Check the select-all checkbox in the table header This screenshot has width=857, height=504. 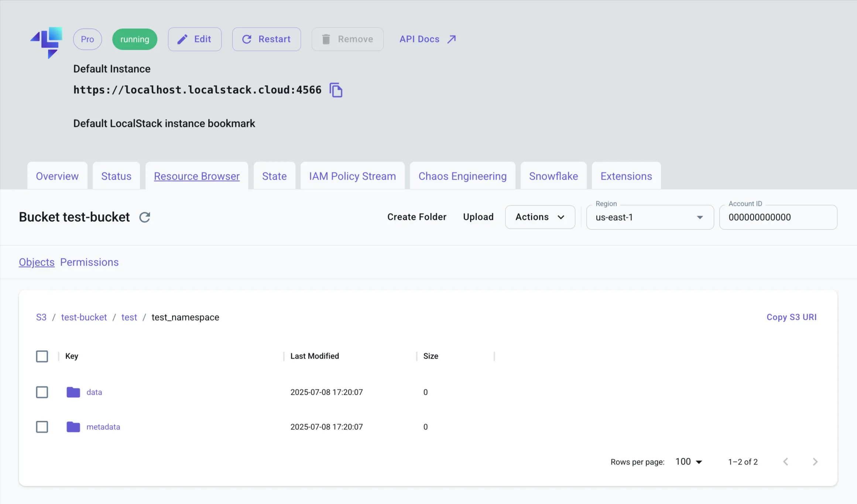click(x=42, y=356)
